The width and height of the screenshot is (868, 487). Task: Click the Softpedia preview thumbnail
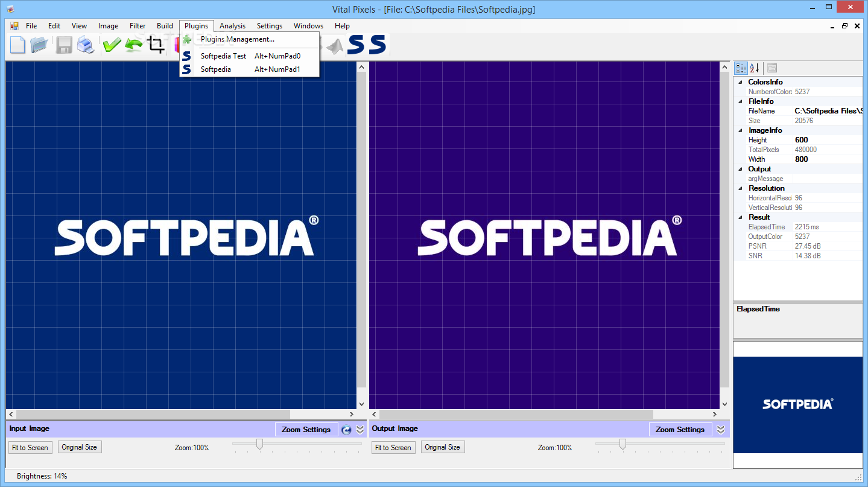[x=797, y=405]
